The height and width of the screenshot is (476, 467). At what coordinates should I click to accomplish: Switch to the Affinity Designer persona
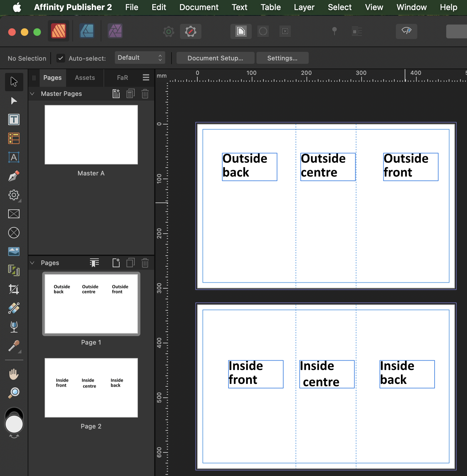(x=87, y=31)
